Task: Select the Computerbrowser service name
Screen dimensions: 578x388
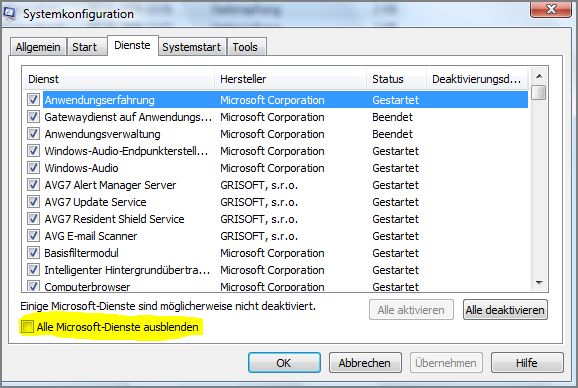Action: (x=87, y=286)
